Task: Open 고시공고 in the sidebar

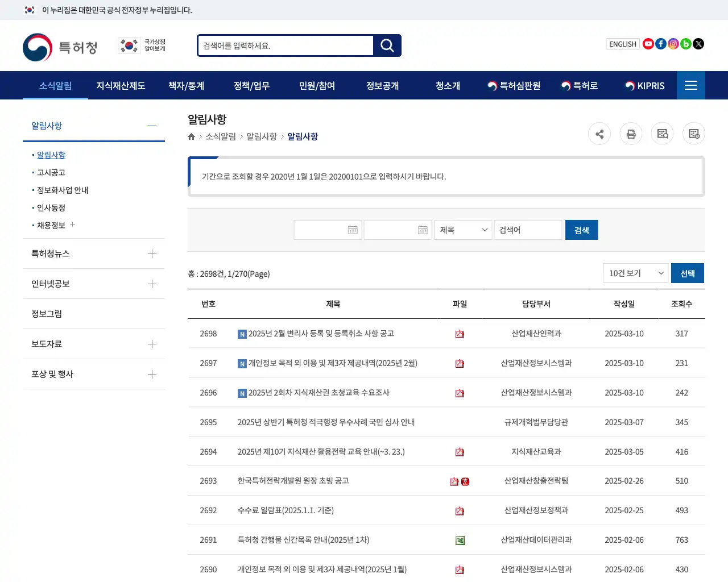Action: [51, 172]
